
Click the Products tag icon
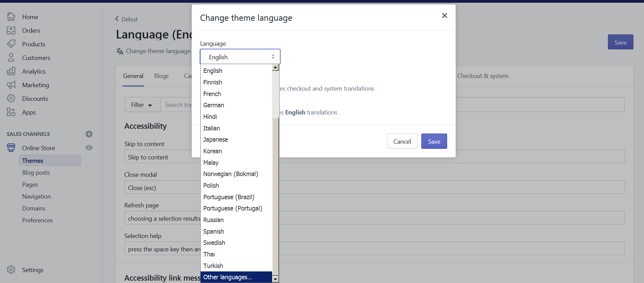(11, 44)
